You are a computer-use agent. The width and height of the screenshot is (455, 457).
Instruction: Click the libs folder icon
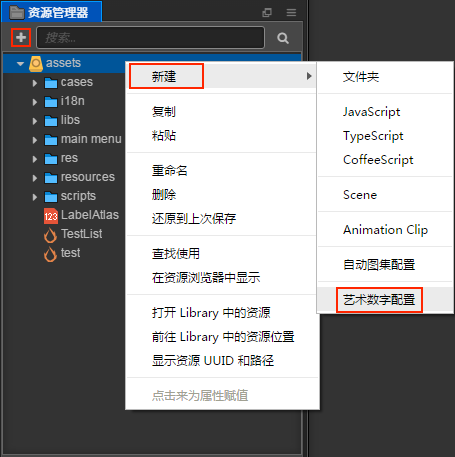[51, 121]
